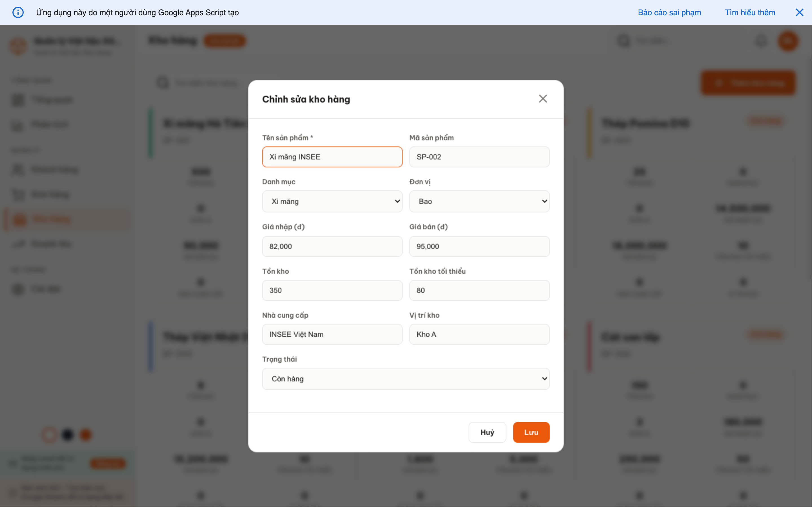Open Tìm hiểu thêm link
Viewport: 812px width, 507px height.
point(750,12)
